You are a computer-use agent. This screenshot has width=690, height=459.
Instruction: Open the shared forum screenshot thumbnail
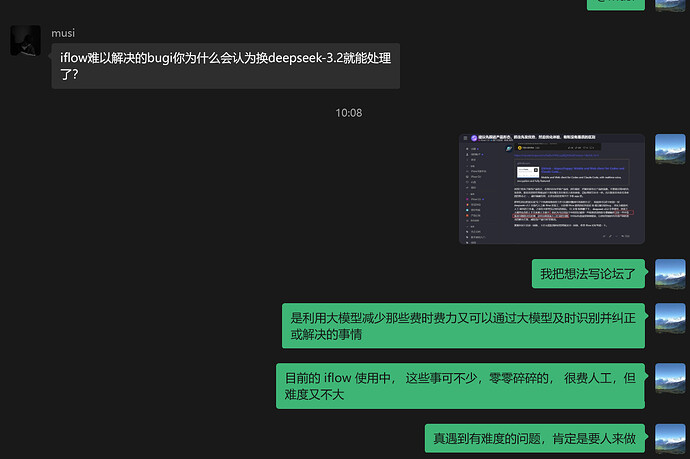point(551,187)
